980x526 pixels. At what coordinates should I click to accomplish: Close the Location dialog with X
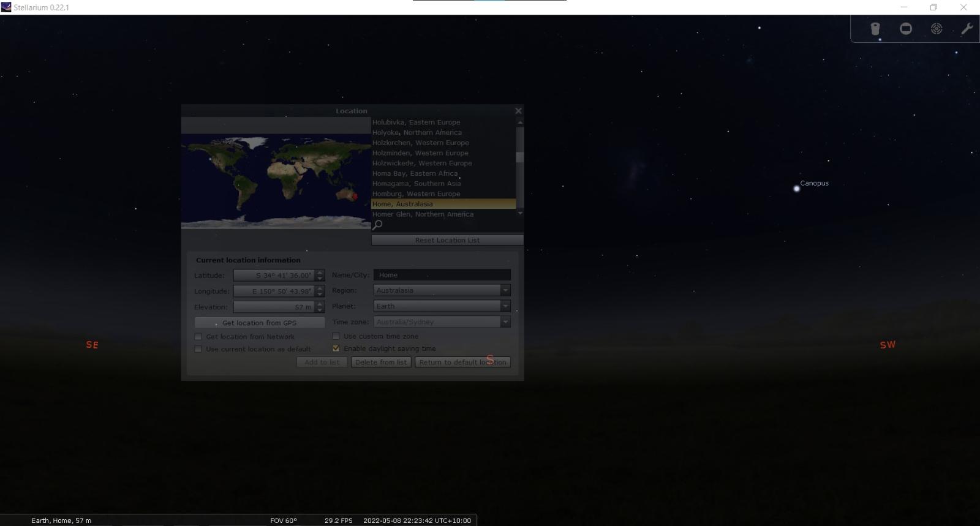click(x=518, y=111)
